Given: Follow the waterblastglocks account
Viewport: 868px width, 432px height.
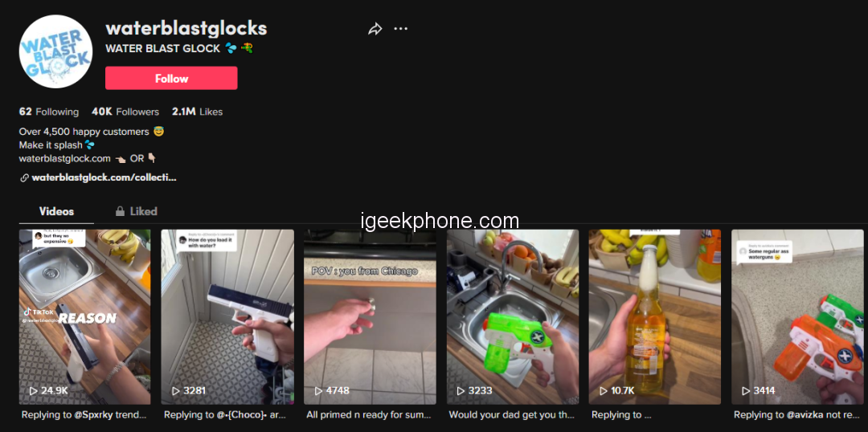Looking at the screenshot, I should 172,78.
